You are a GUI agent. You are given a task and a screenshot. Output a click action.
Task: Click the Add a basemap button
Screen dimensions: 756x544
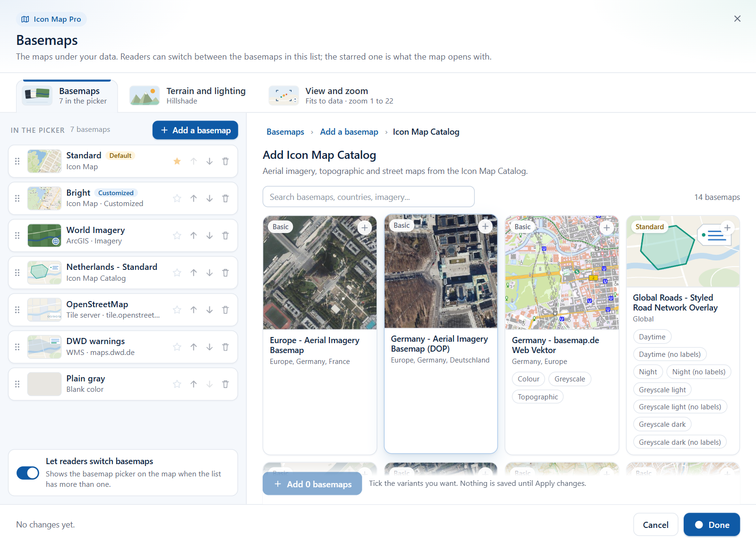coord(195,130)
